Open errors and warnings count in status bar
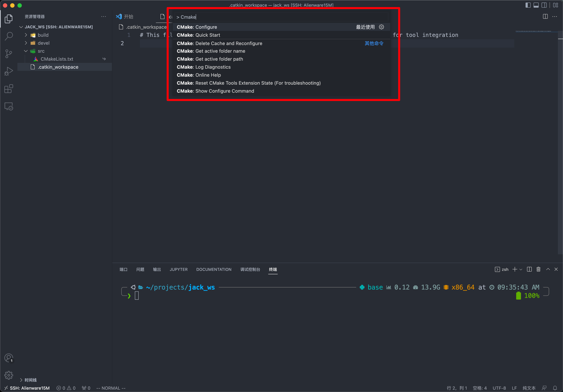Image resolution: width=563 pixels, height=392 pixels. tap(66, 388)
